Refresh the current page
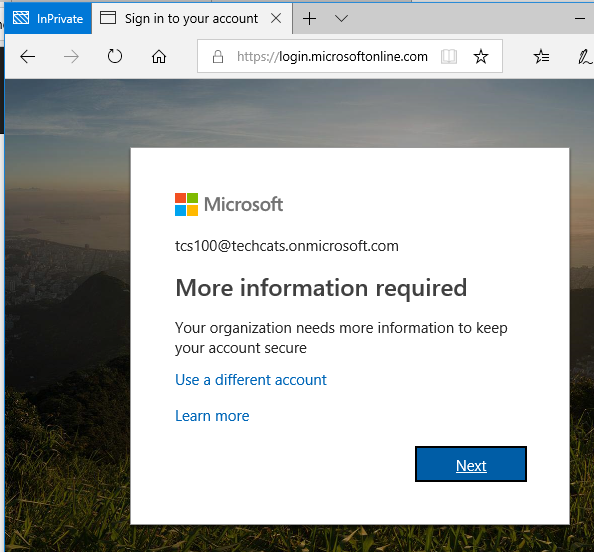Image resolution: width=594 pixels, height=552 pixels. [x=115, y=56]
